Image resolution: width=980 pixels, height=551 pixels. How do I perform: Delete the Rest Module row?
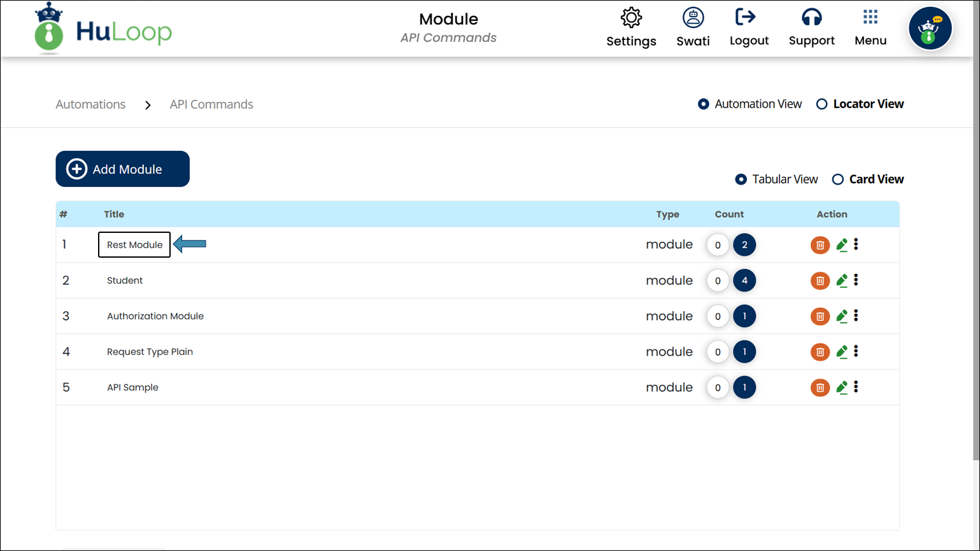[820, 245]
